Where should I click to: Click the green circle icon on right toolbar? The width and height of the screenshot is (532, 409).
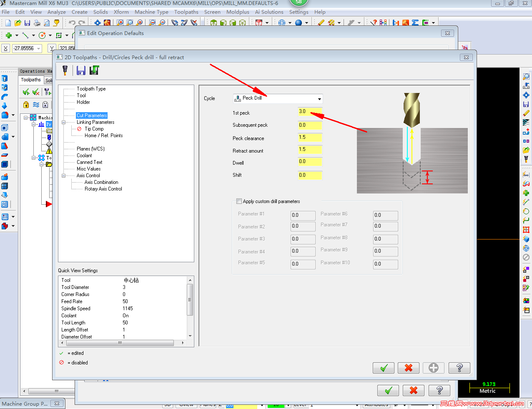click(x=526, y=211)
